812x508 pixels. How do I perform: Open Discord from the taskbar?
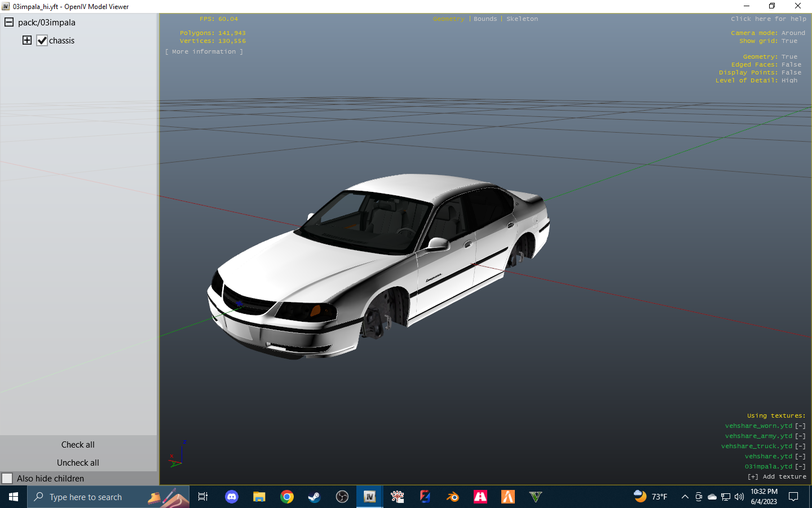[x=231, y=497]
